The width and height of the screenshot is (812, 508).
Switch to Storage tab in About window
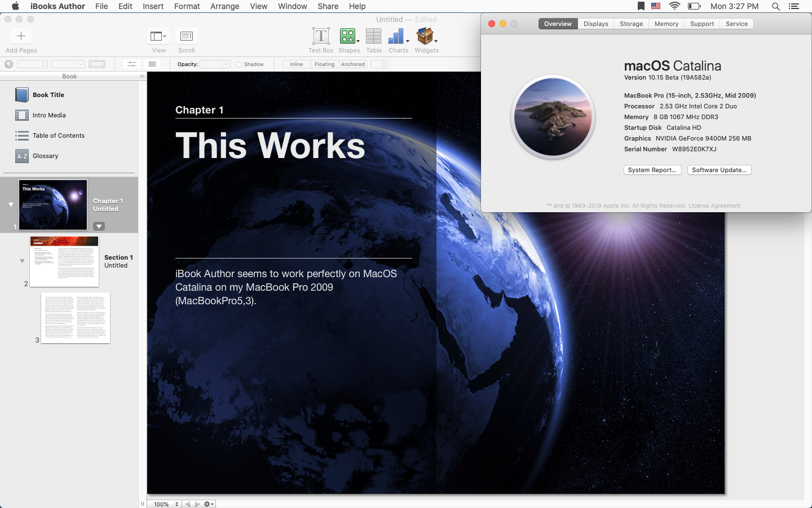pyautogui.click(x=631, y=24)
